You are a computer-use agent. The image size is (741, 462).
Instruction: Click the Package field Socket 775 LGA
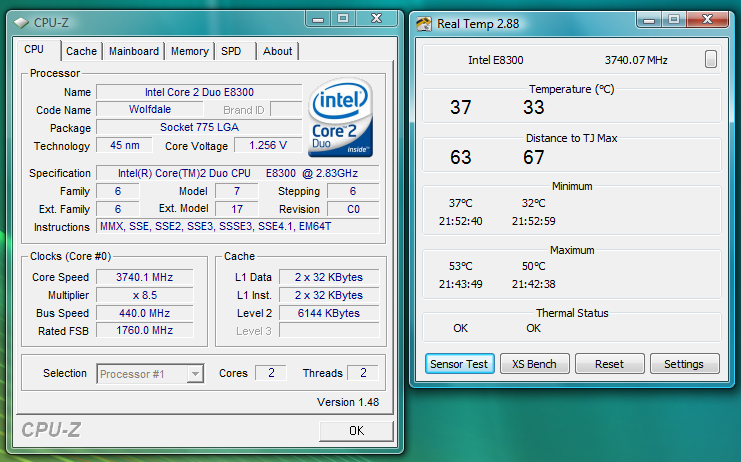[199, 128]
